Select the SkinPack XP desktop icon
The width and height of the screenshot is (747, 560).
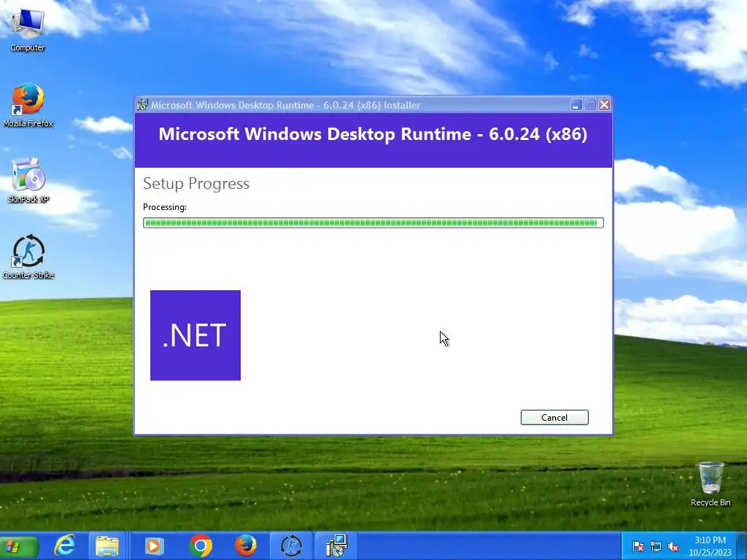(x=28, y=181)
